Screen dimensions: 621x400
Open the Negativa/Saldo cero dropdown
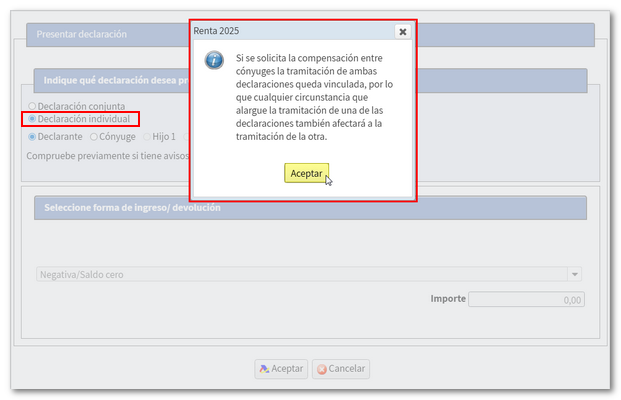pos(309,274)
